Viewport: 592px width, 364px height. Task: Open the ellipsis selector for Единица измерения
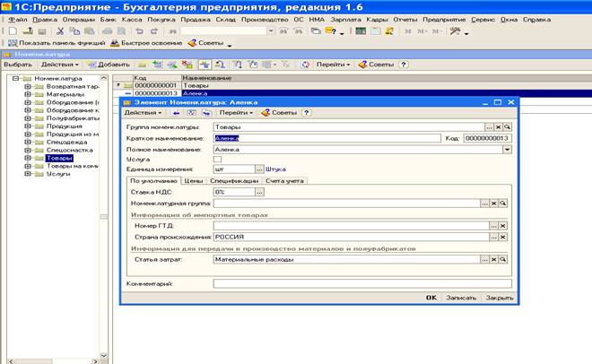(x=259, y=169)
